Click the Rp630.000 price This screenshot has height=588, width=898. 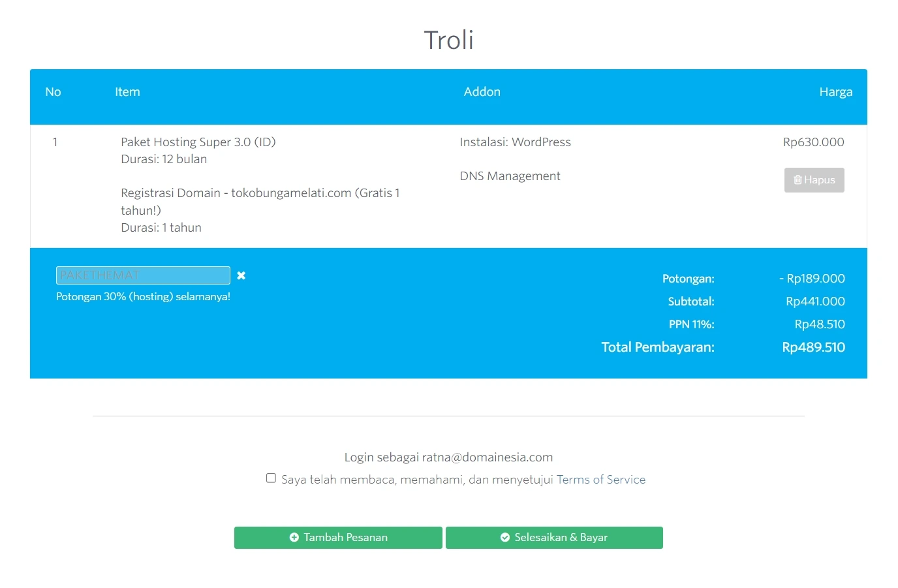click(813, 142)
